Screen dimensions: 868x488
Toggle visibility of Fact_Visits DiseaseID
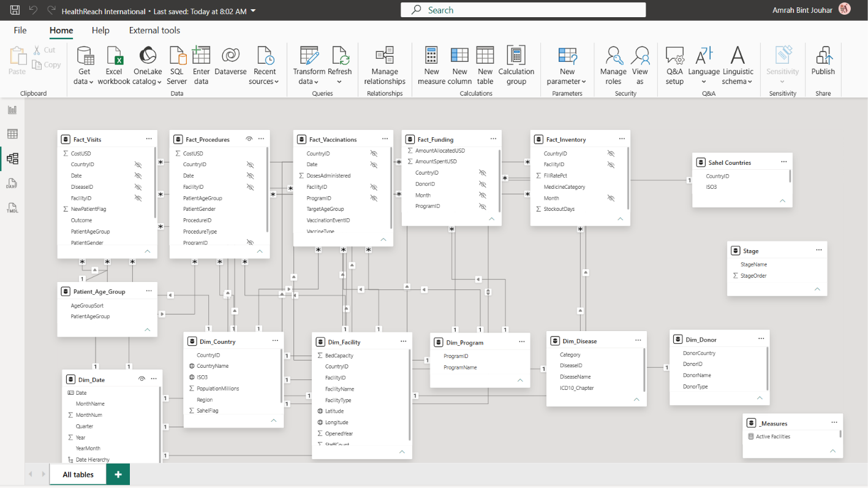[x=138, y=187]
